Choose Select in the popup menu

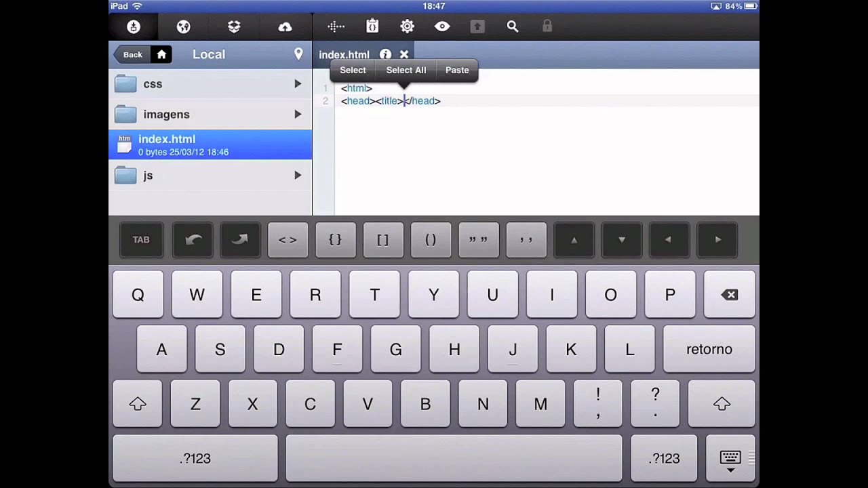point(353,70)
